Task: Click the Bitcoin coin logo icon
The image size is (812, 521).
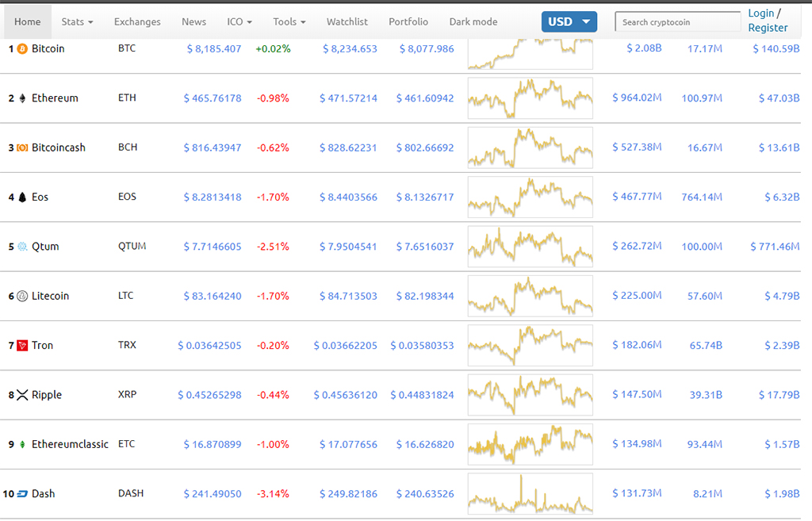Action: (x=22, y=48)
